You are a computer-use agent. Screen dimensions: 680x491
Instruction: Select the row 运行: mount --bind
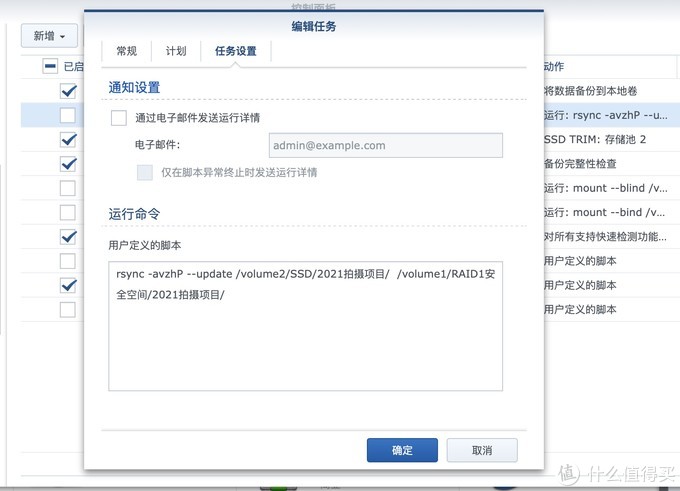click(605, 213)
